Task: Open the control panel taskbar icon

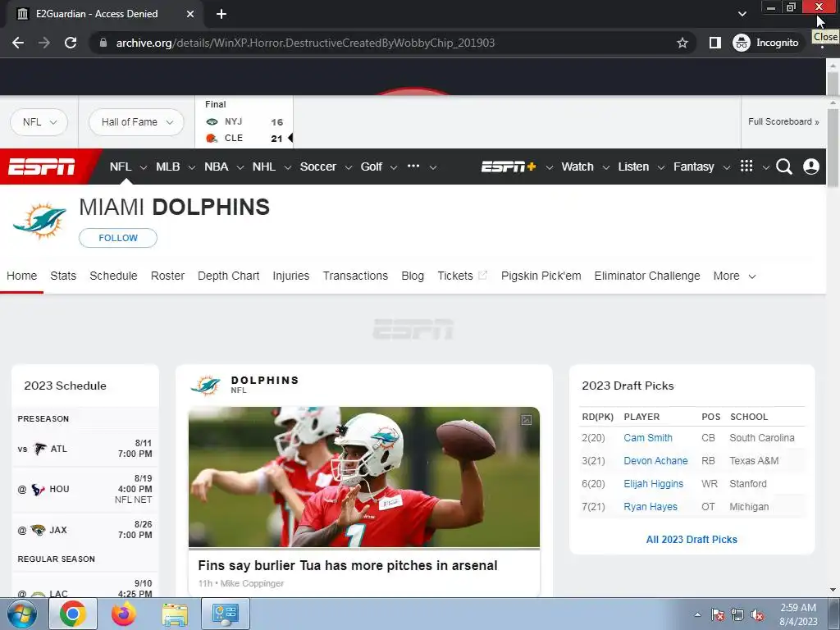Action: pos(225,614)
